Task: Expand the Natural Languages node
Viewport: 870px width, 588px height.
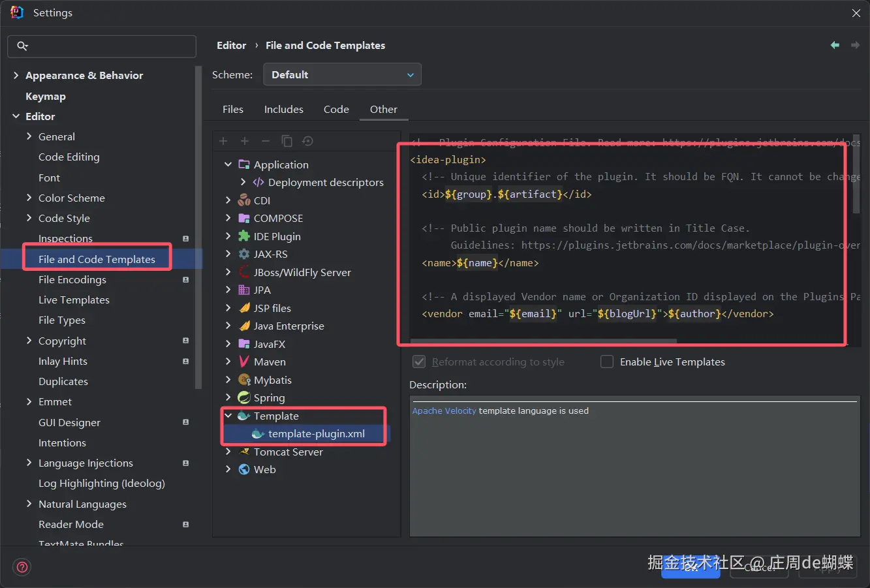Action: (29, 504)
